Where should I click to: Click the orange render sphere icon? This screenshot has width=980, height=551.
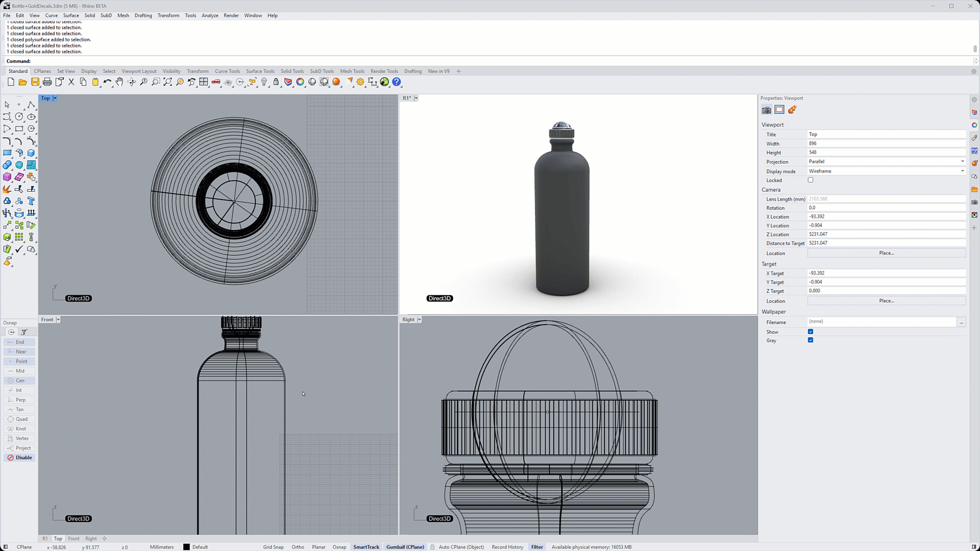click(x=336, y=82)
